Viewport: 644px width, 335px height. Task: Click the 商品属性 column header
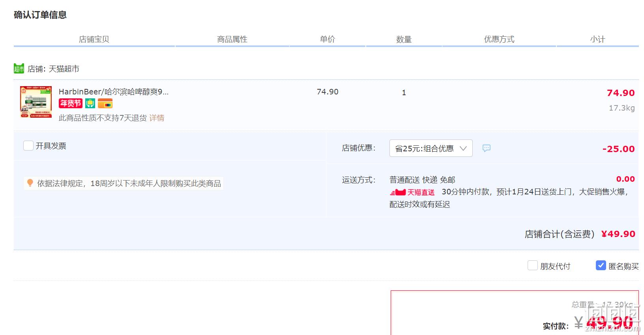[x=232, y=39]
